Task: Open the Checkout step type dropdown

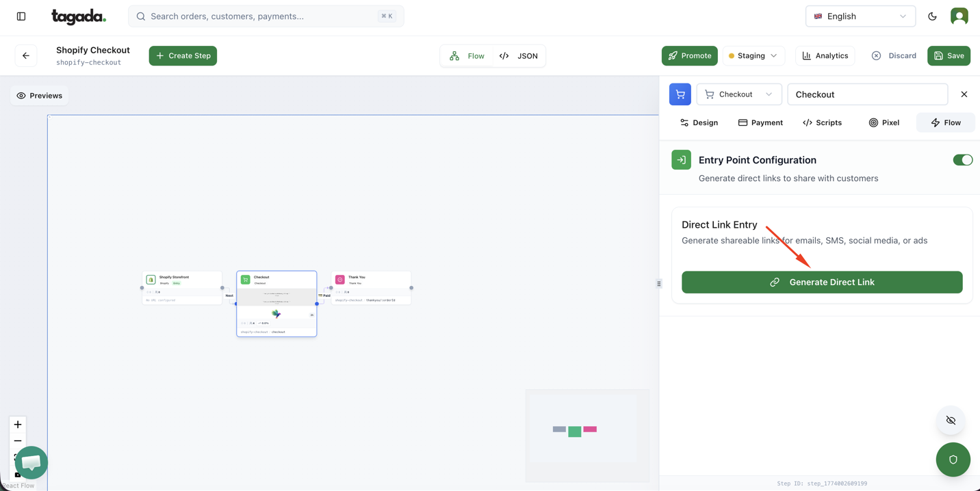Action: (x=738, y=94)
